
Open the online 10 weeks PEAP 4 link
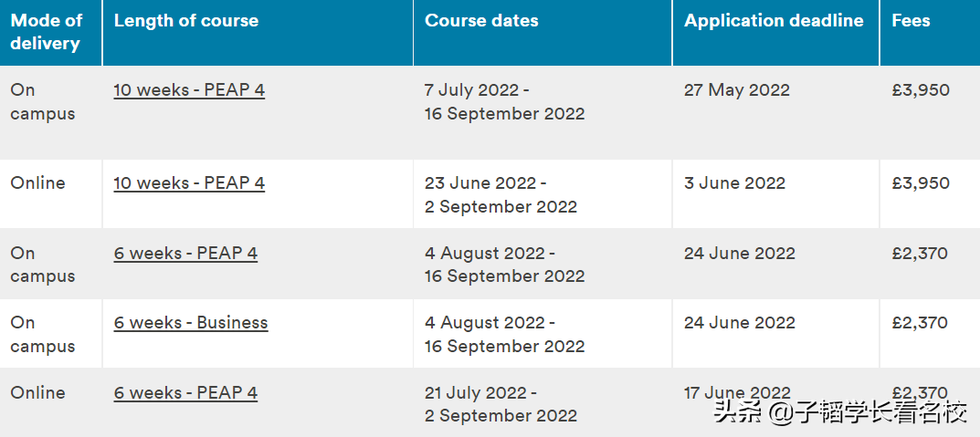(189, 183)
